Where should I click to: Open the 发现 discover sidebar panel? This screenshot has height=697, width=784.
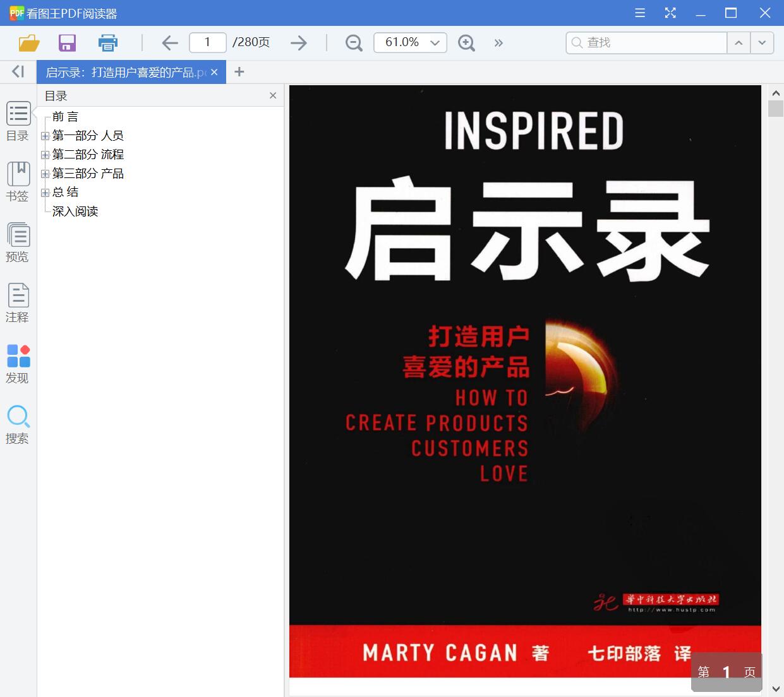(18, 364)
